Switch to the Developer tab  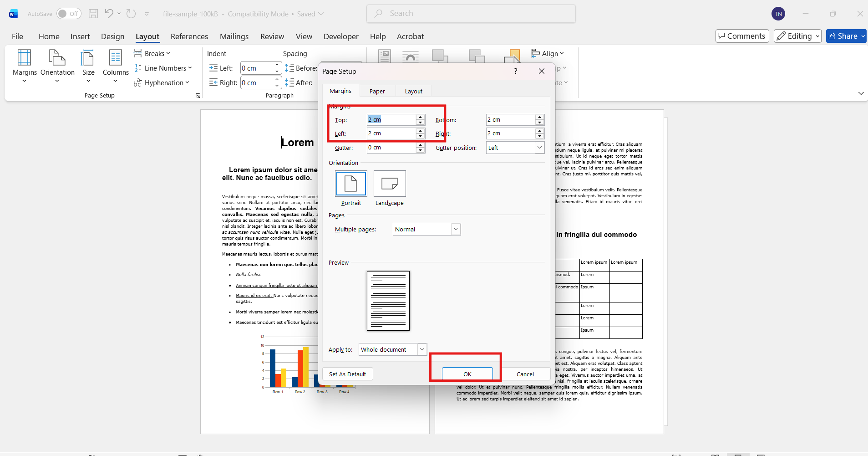(341, 36)
